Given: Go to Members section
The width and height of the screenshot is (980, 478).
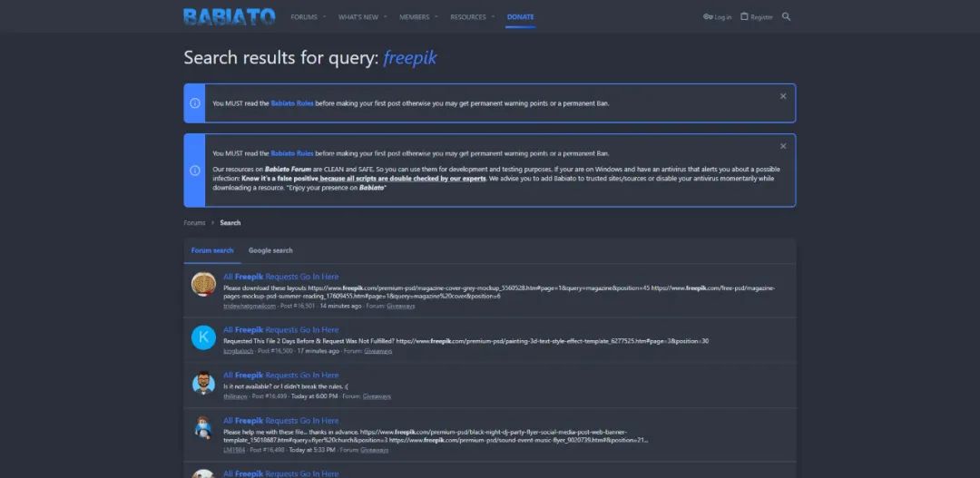Looking at the screenshot, I should pos(415,17).
